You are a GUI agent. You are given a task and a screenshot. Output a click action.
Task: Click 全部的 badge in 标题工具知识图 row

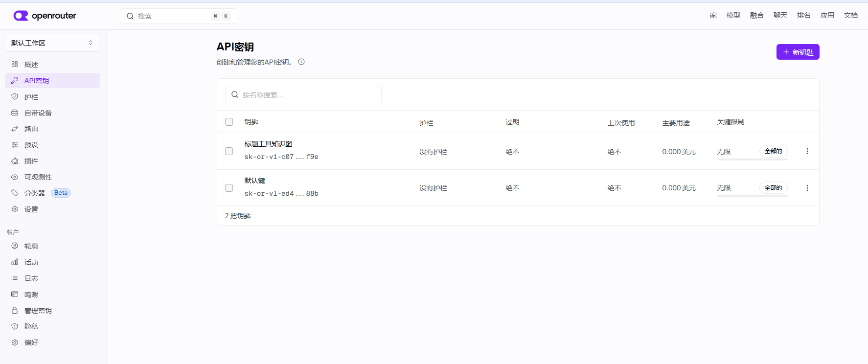click(x=774, y=151)
